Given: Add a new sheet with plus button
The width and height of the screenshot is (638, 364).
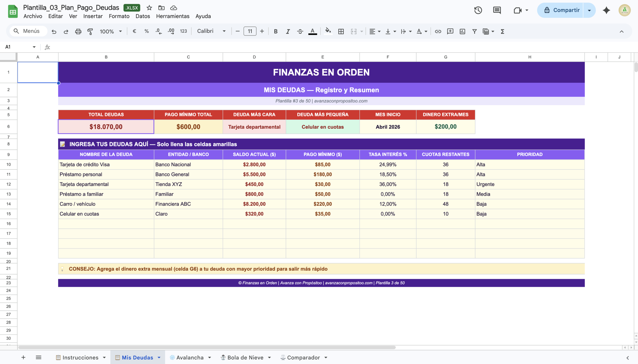Looking at the screenshot, I should tap(23, 358).
